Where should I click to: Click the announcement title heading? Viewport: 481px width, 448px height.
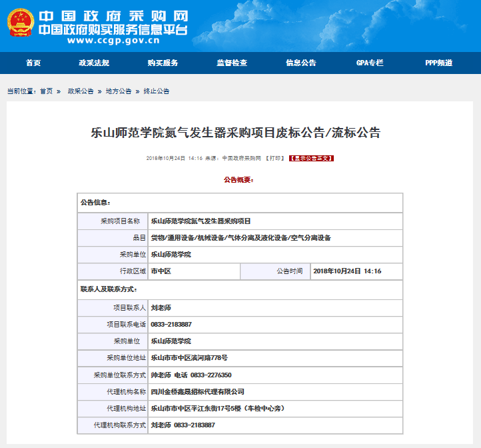pyautogui.click(x=235, y=132)
